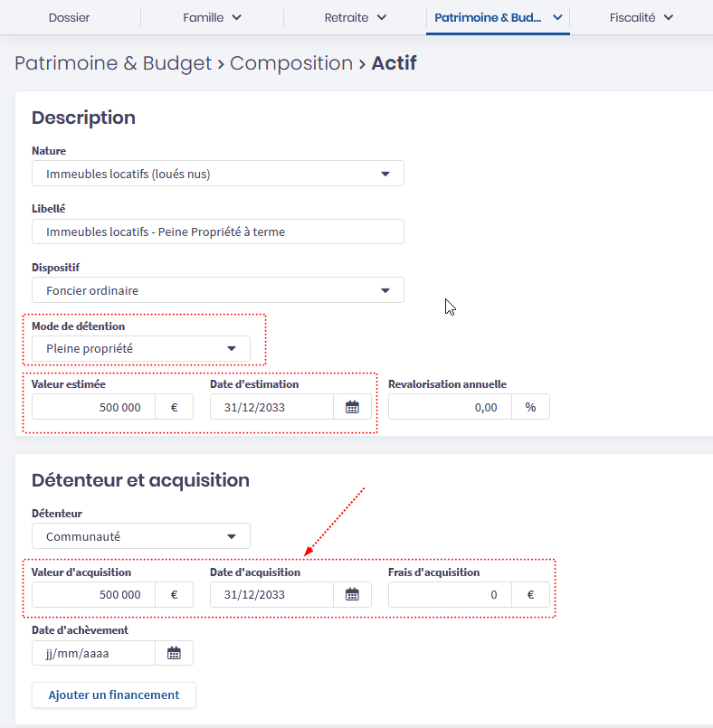Open the Date d'achèvement calendar picker
Screen dimensions: 713x728
[174, 653]
